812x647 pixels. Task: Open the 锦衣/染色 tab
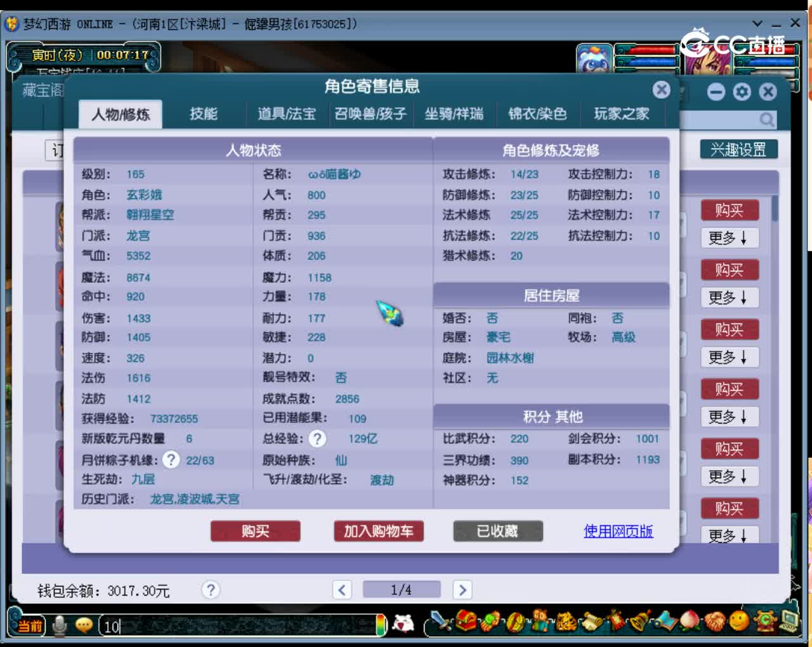(537, 114)
